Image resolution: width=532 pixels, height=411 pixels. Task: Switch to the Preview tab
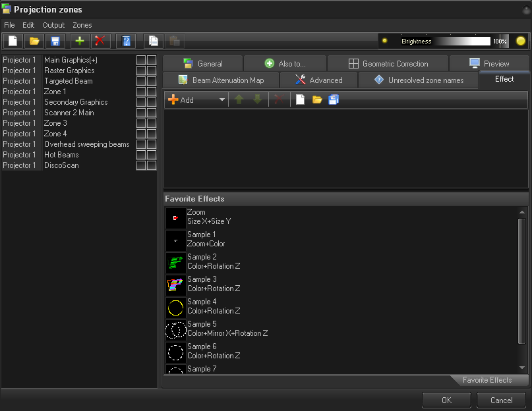point(489,63)
